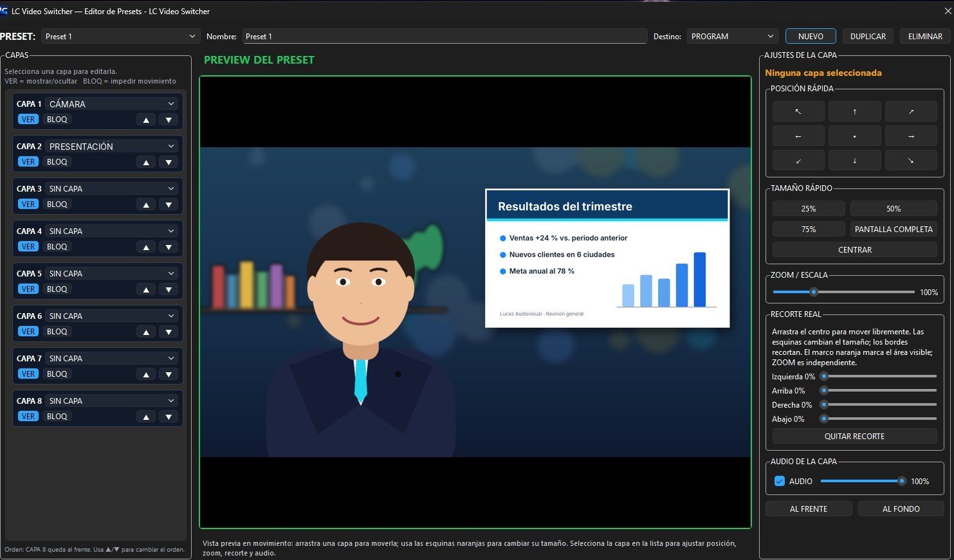
Task: Choose a source for CAPA 7
Action: pyautogui.click(x=112, y=358)
